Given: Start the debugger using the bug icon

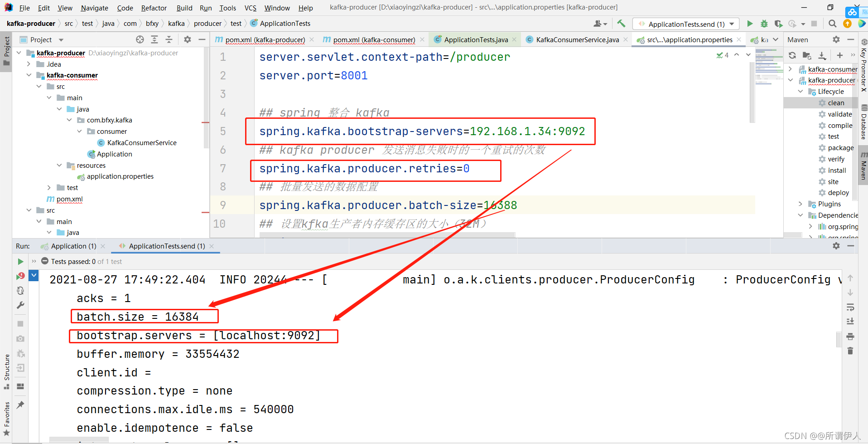Looking at the screenshot, I should tap(764, 24).
